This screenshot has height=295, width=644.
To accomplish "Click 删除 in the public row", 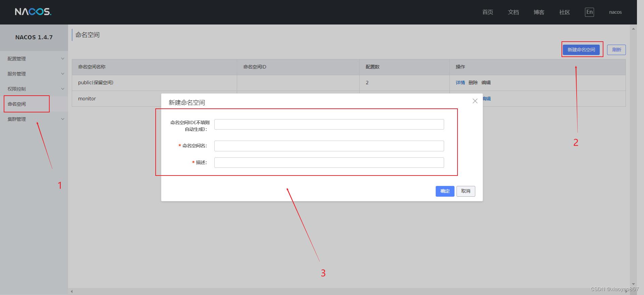I will pos(473,83).
